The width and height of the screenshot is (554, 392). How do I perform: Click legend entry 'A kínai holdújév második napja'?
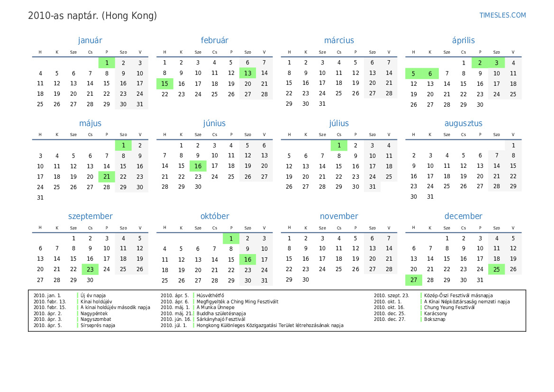[115, 308]
